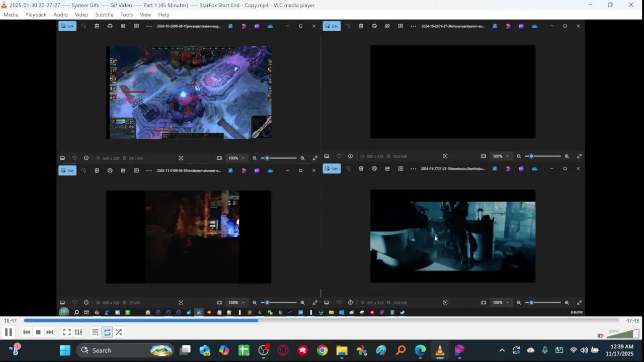Favorite the jarvanpentaaram image with heart
The width and height of the screenshot is (644, 362).
pos(74,158)
